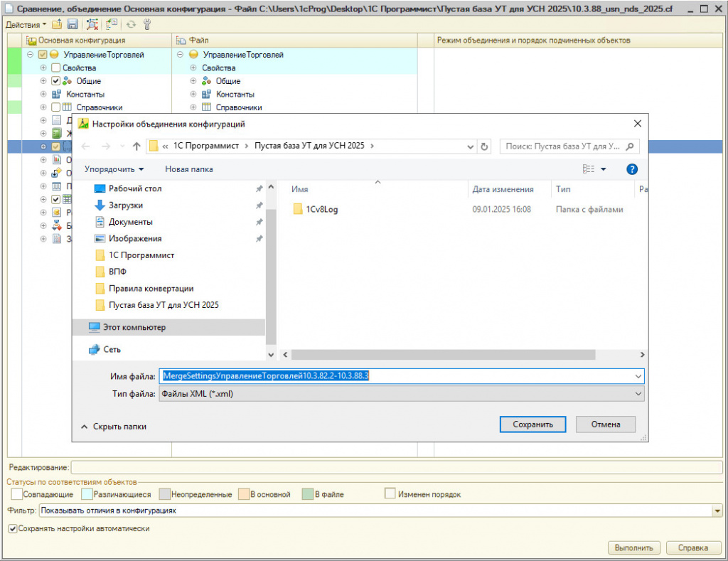
Task: Click the yellow УправлениеТорговлей root icon in Файл column
Action: tap(193, 54)
